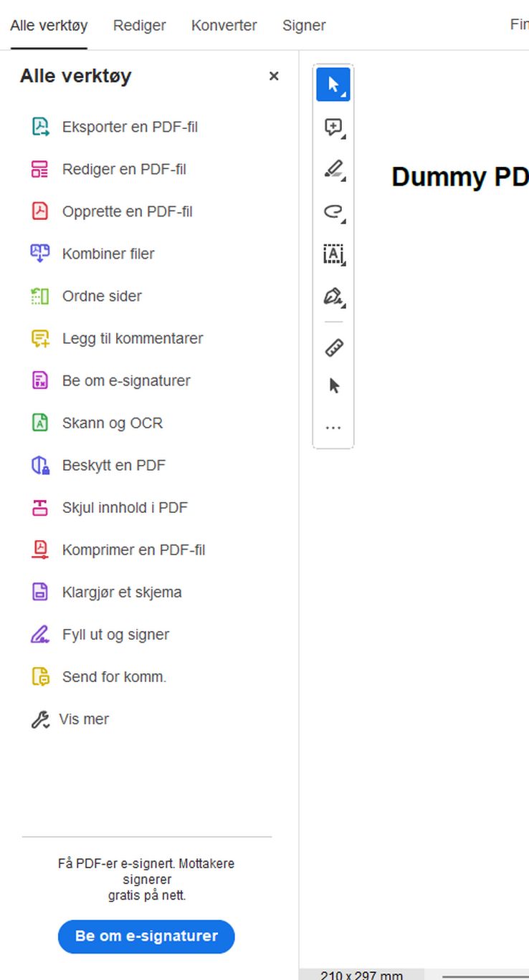Image resolution: width=529 pixels, height=980 pixels.
Task: Activate the Measure ruler tool
Action: click(x=333, y=347)
